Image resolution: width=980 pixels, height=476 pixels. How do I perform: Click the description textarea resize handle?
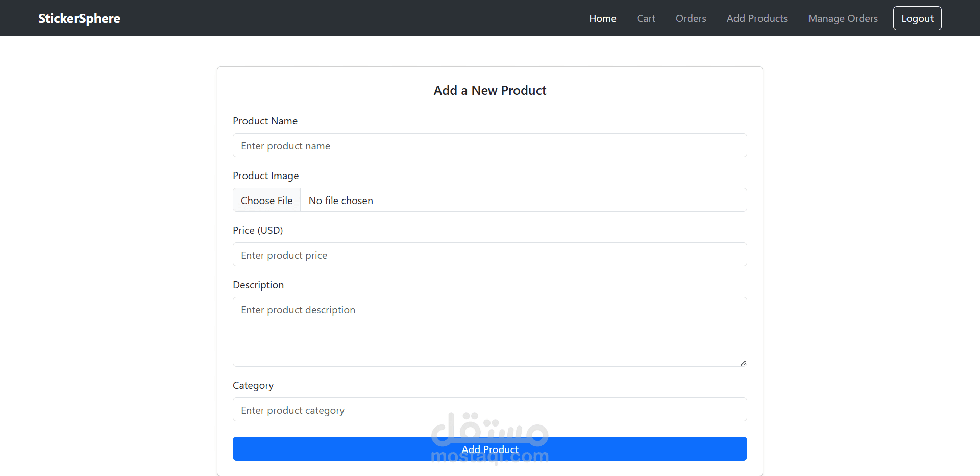pos(743,363)
